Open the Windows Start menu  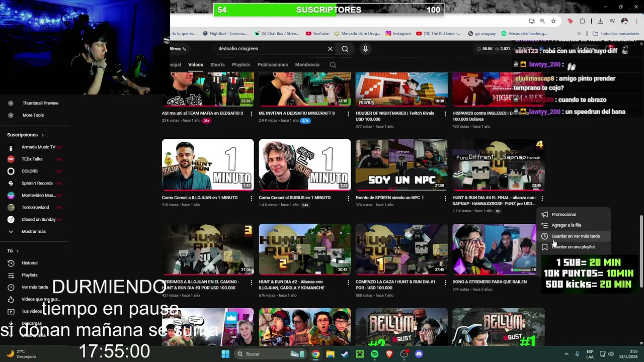tap(225, 354)
